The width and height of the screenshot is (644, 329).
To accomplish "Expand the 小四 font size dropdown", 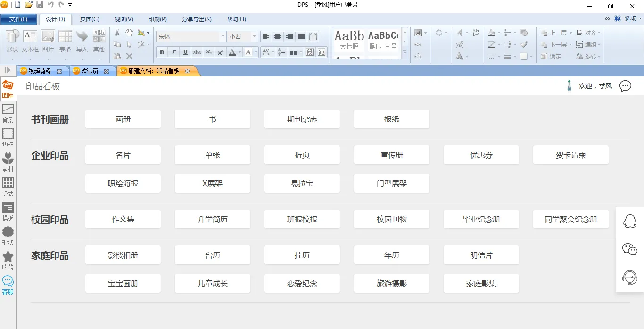I will 254,37.
